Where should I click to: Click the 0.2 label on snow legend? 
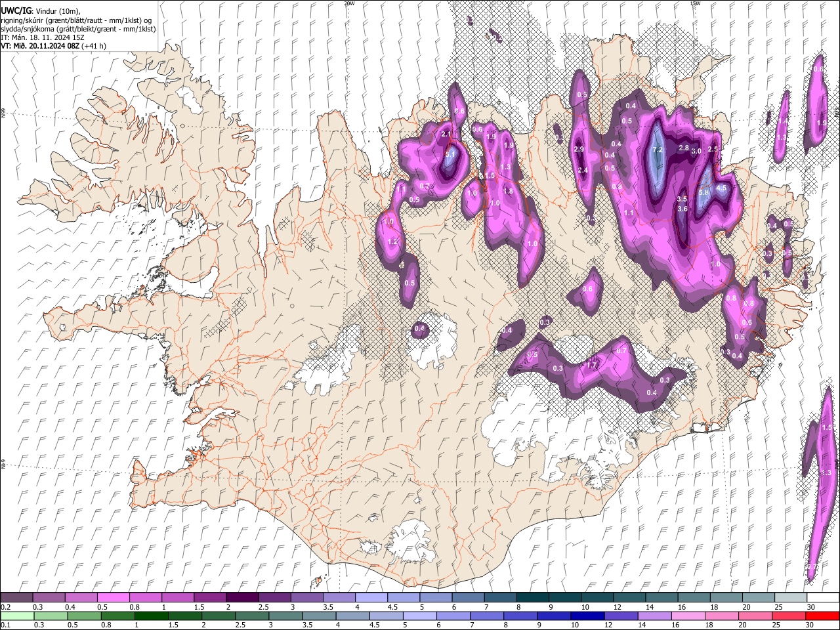[5, 607]
